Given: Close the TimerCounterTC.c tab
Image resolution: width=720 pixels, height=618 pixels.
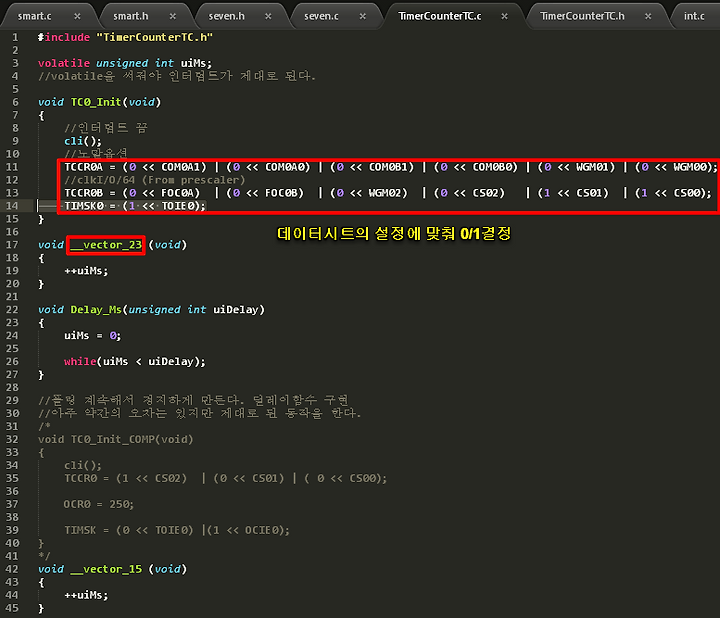Looking at the screenshot, I should 504,17.
